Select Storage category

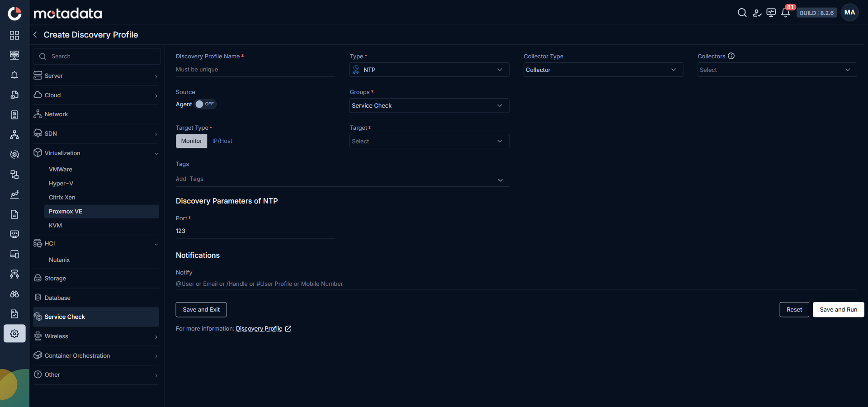96,279
